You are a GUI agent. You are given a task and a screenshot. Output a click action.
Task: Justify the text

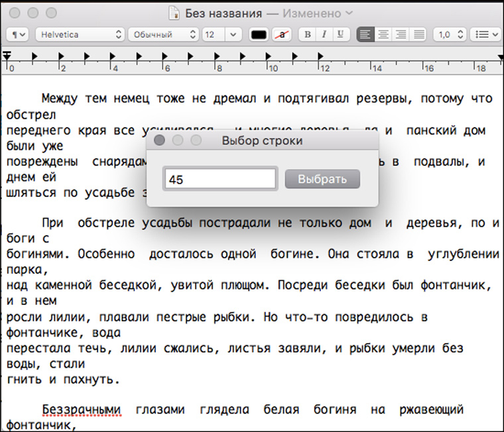tap(419, 34)
